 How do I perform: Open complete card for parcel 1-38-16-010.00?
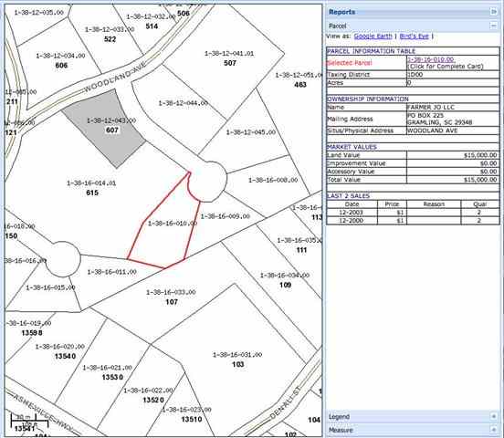[430, 60]
